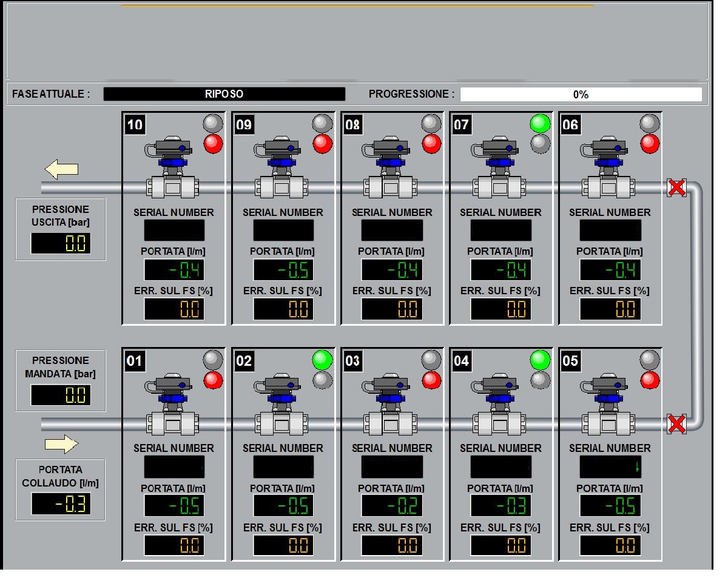Click the grey upper lamp of station 10

(213, 124)
